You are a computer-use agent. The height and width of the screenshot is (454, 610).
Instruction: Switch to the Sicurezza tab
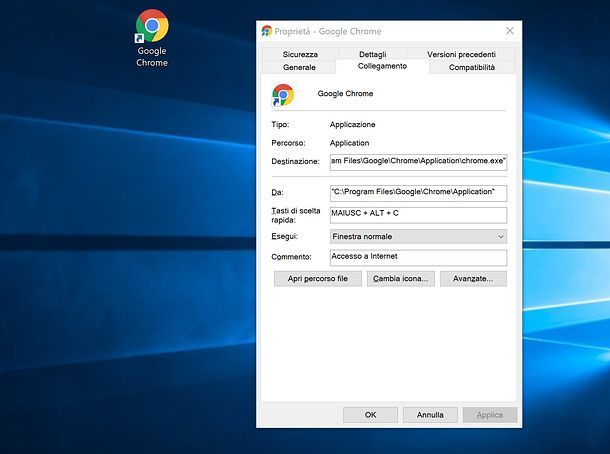click(x=300, y=54)
